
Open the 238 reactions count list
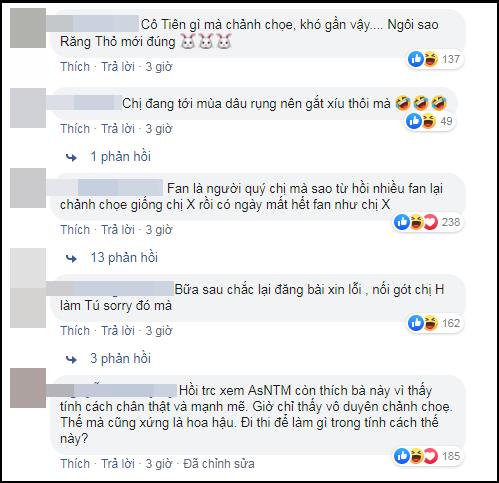click(451, 222)
